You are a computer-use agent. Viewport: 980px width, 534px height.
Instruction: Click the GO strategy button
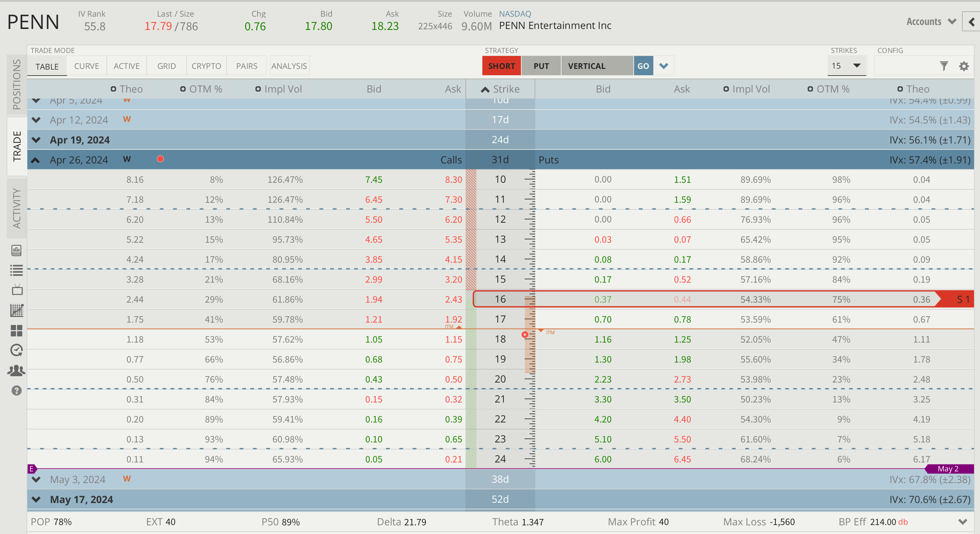tap(643, 66)
